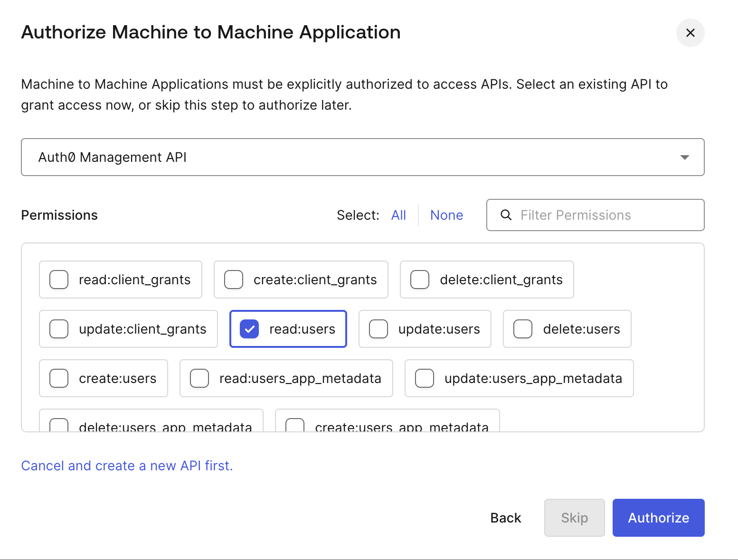Click the Authorize button
Screen dimensions: 738x560
point(658,518)
